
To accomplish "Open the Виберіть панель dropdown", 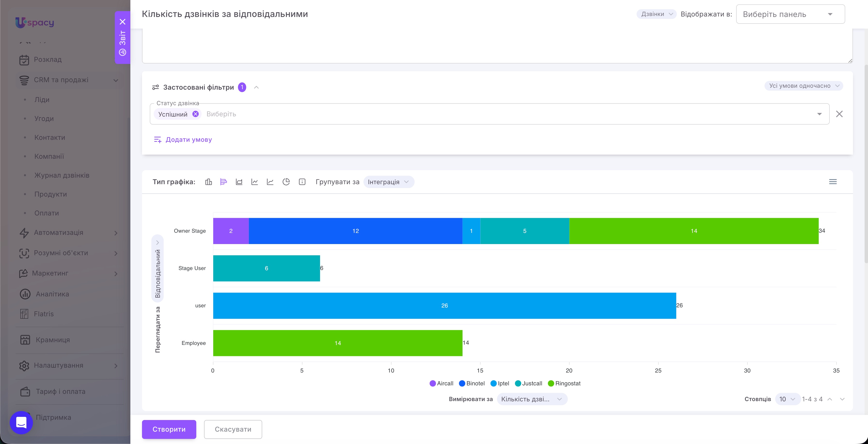I will point(790,14).
